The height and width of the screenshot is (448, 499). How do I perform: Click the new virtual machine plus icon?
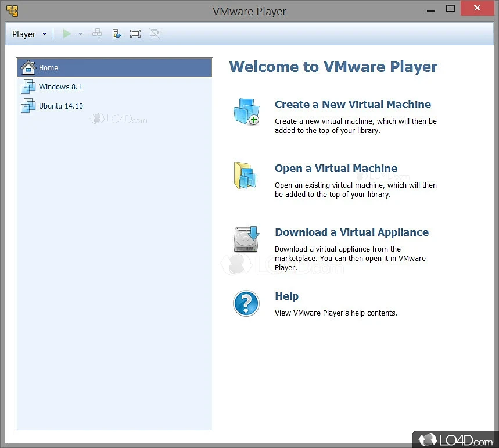(246, 112)
